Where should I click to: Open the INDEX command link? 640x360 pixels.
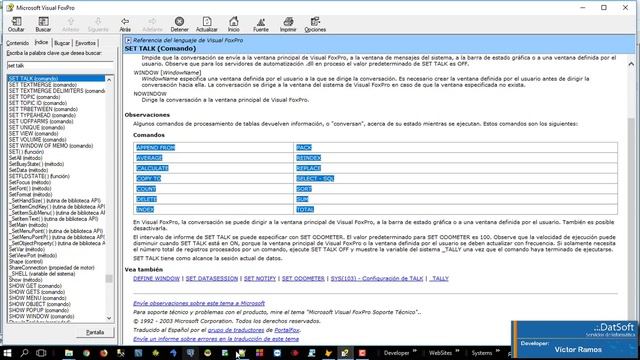[x=145, y=209]
